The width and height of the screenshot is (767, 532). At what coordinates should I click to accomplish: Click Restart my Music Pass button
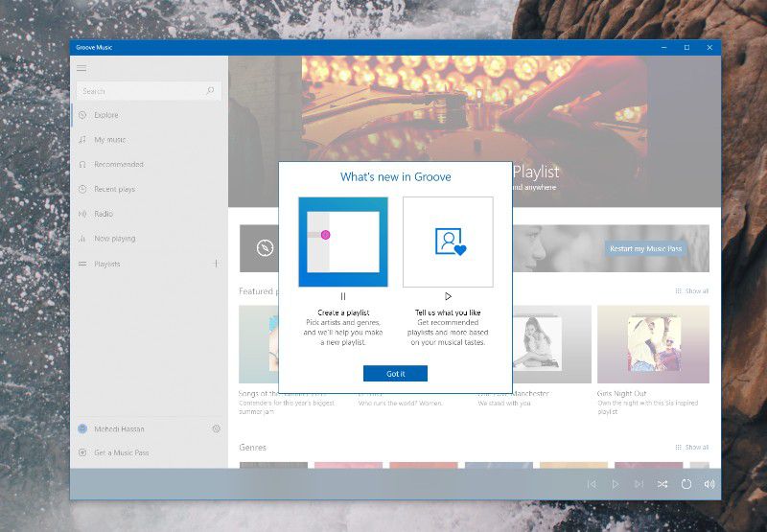(645, 249)
